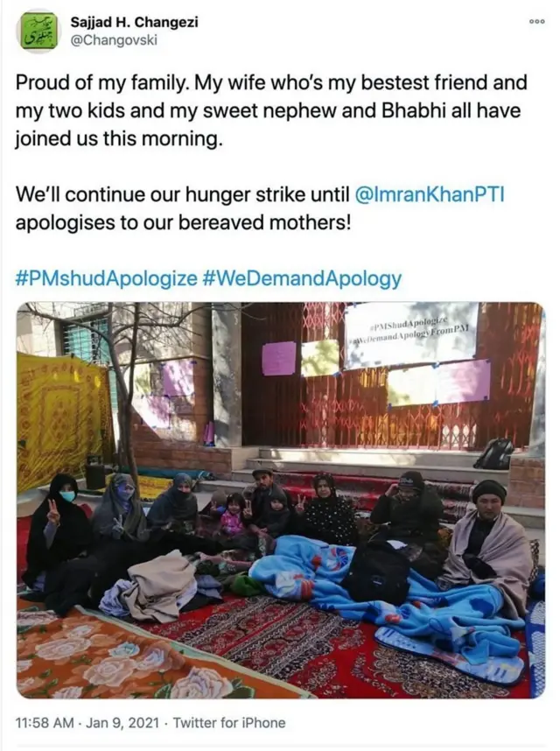Click Sajjad H. Changezi's green profile avatar
This screenshot has height=751, width=560.
38,32
